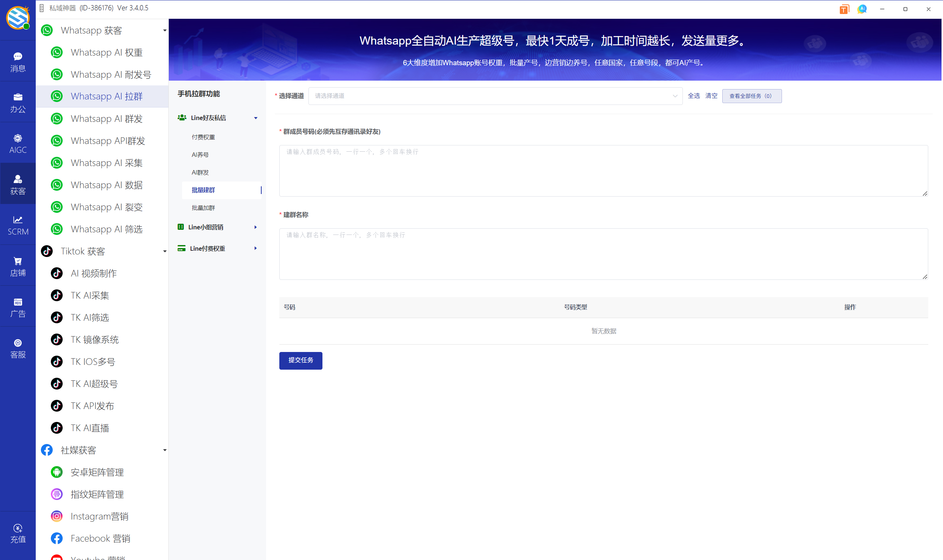The width and height of the screenshot is (943, 560).
Task: Select the 批量加群 option
Action: (203, 208)
